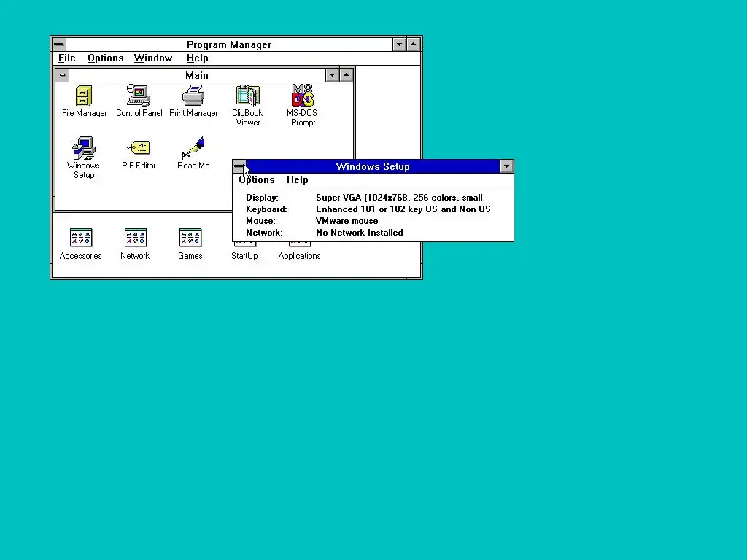Open Program Manager Window menu
Image resolution: width=747 pixels, height=560 pixels.
(153, 58)
